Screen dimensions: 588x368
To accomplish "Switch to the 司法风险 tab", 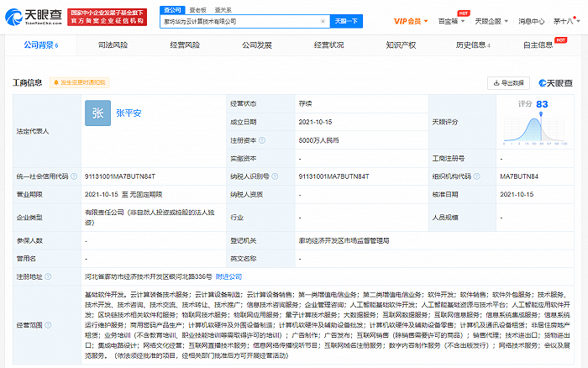I will pyautogui.click(x=113, y=45).
